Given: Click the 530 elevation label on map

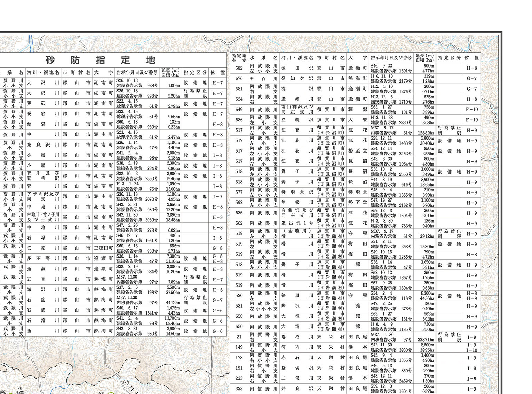Looking at the screenshot, I should click(101, 393).
